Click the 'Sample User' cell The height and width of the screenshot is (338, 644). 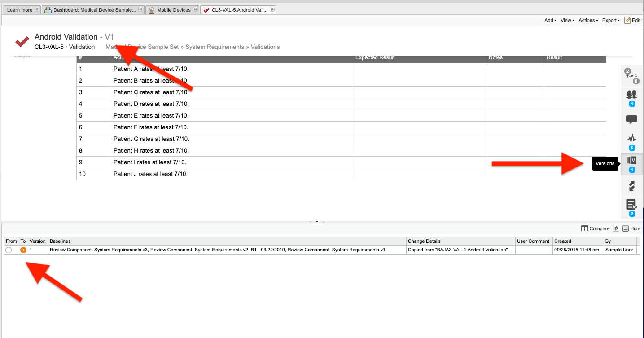(619, 250)
